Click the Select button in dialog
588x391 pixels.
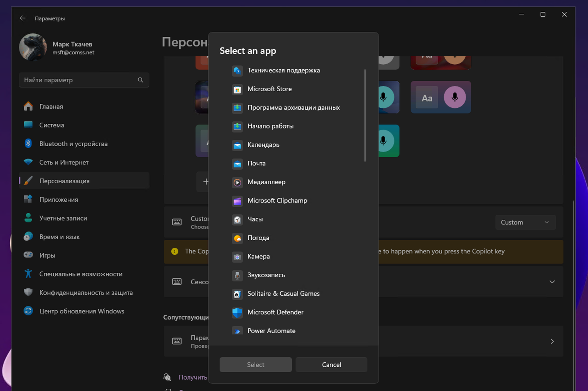point(256,365)
